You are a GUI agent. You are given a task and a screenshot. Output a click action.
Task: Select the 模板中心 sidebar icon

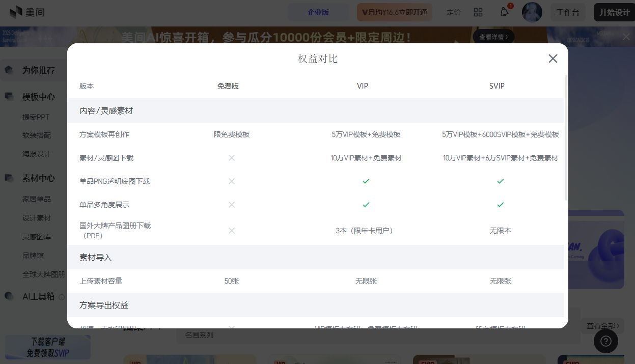[9, 97]
